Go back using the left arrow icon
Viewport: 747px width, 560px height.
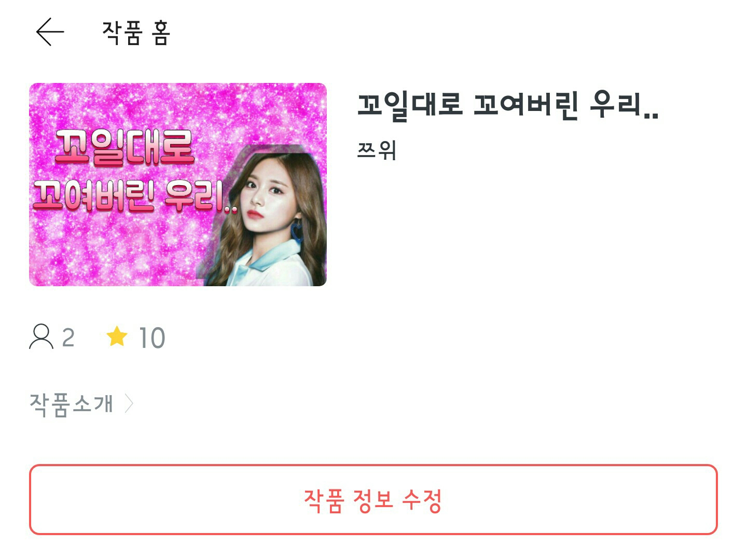[x=50, y=32]
